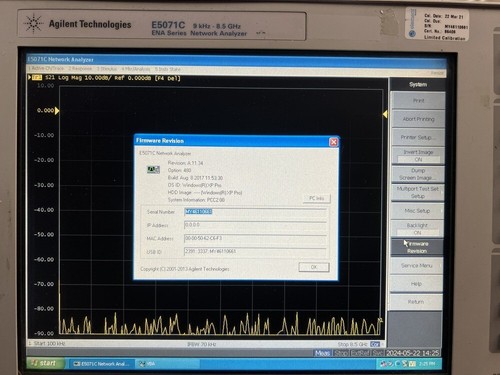500x375 pixels.
Task: Click the USB ID field
Action: pos(255,251)
